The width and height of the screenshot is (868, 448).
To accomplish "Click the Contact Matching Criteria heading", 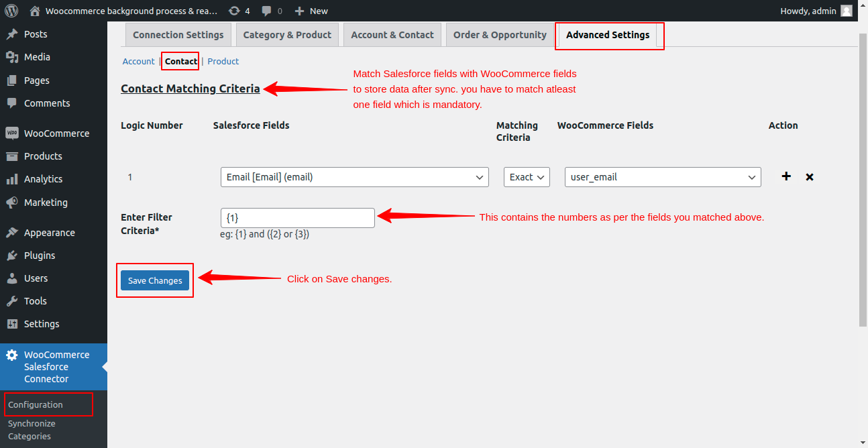I will pyautogui.click(x=191, y=89).
